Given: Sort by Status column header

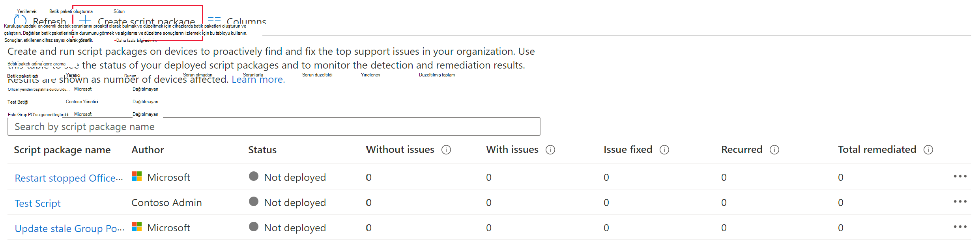Looking at the screenshot, I should point(262,150).
